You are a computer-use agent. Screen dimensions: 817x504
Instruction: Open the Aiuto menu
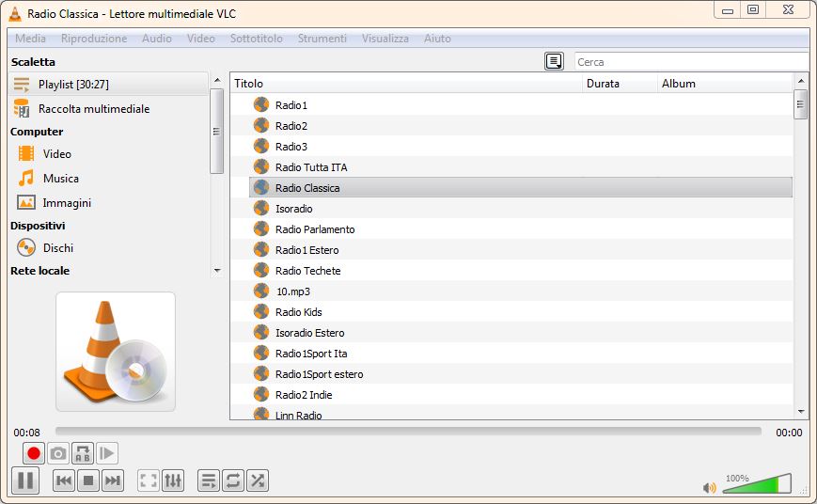click(x=437, y=39)
